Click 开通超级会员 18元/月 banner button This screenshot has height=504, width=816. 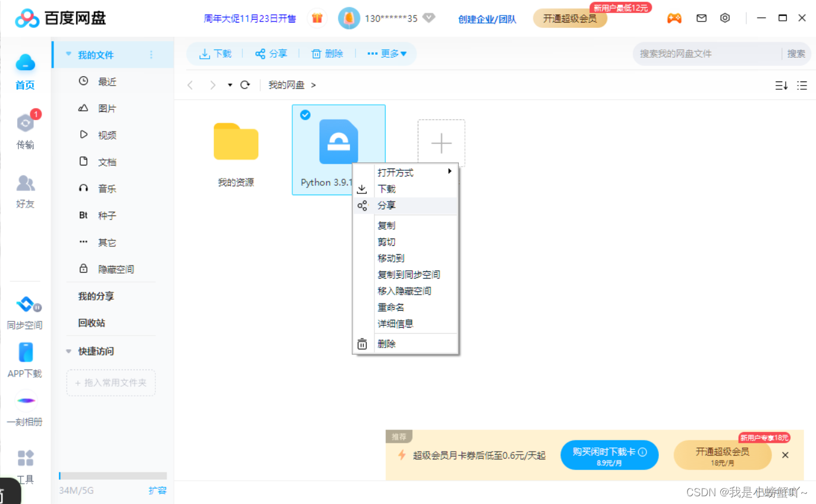click(x=723, y=455)
